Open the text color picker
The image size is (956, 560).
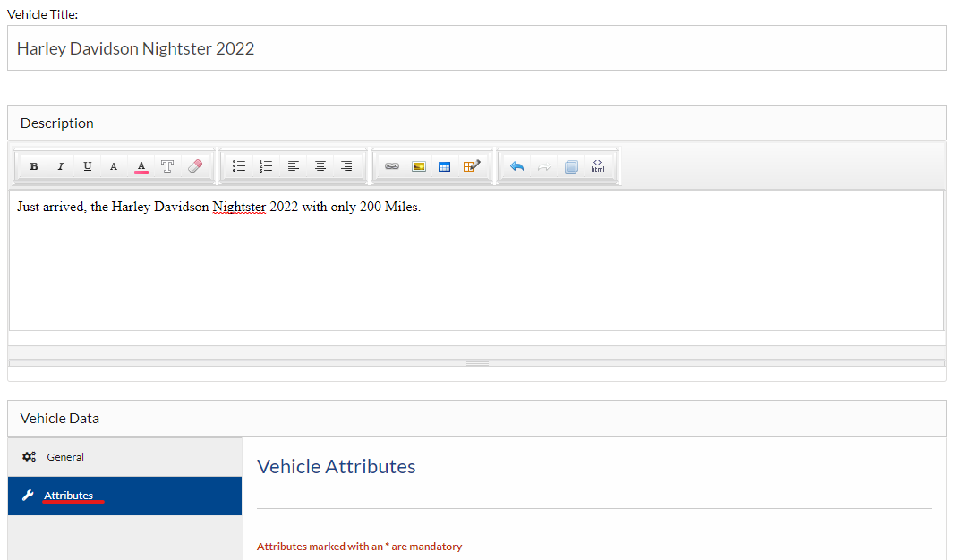tap(141, 166)
